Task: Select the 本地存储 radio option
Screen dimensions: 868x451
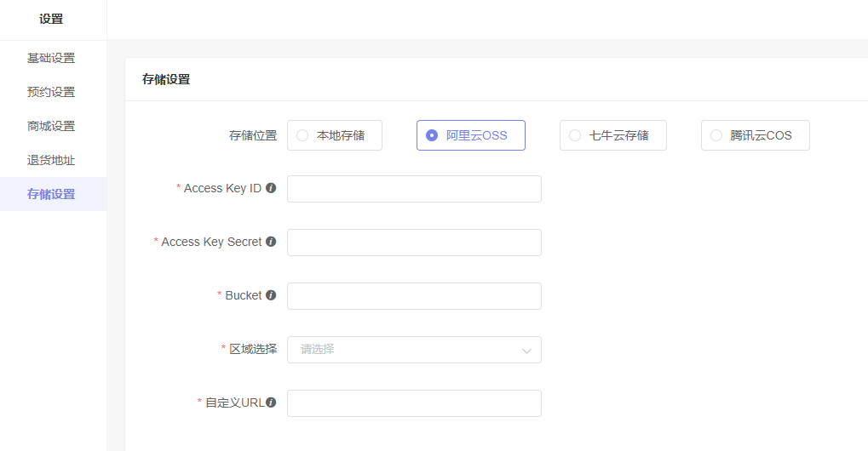Action: [x=335, y=135]
